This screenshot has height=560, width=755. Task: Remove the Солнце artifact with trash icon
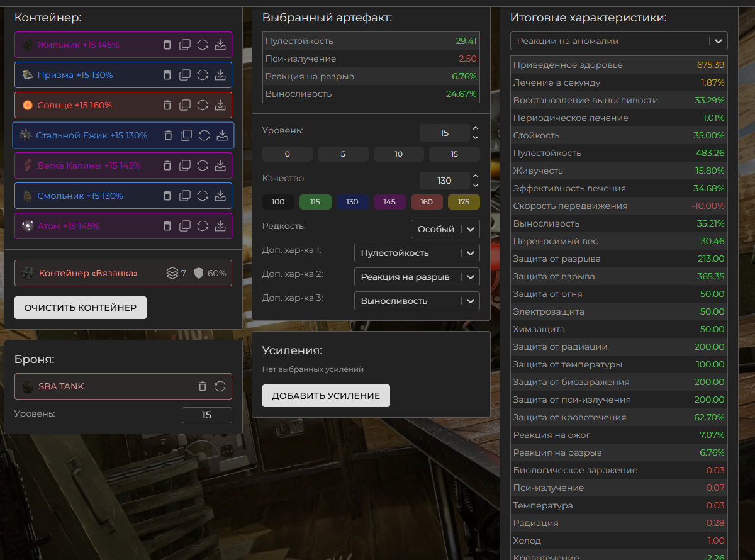click(x=167, y=105)
